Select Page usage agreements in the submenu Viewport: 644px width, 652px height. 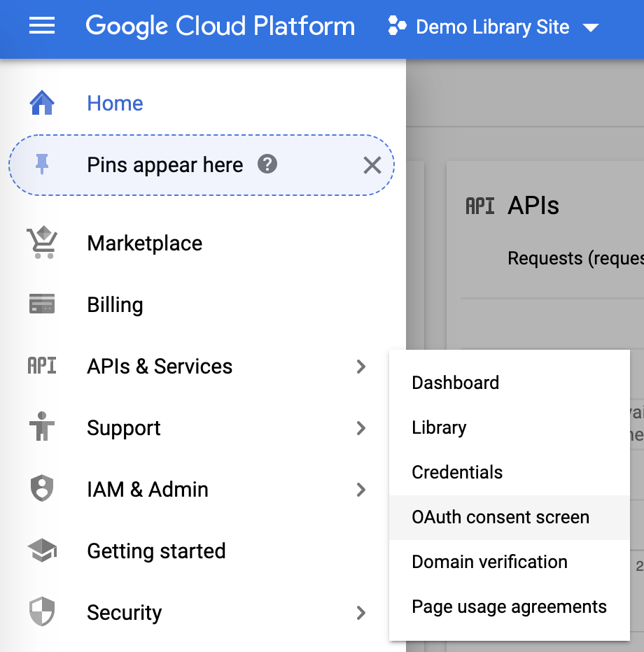[509, 607]
